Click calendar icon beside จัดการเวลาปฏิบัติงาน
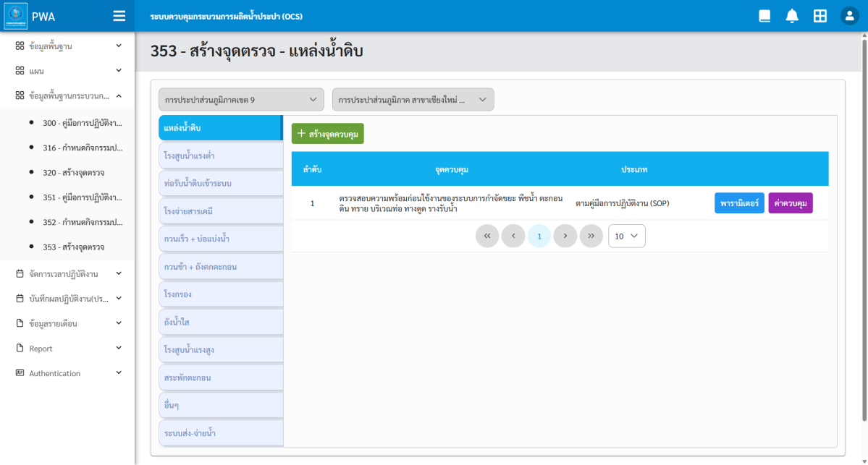Screen dimensions: 868x465 pos(20,273)
